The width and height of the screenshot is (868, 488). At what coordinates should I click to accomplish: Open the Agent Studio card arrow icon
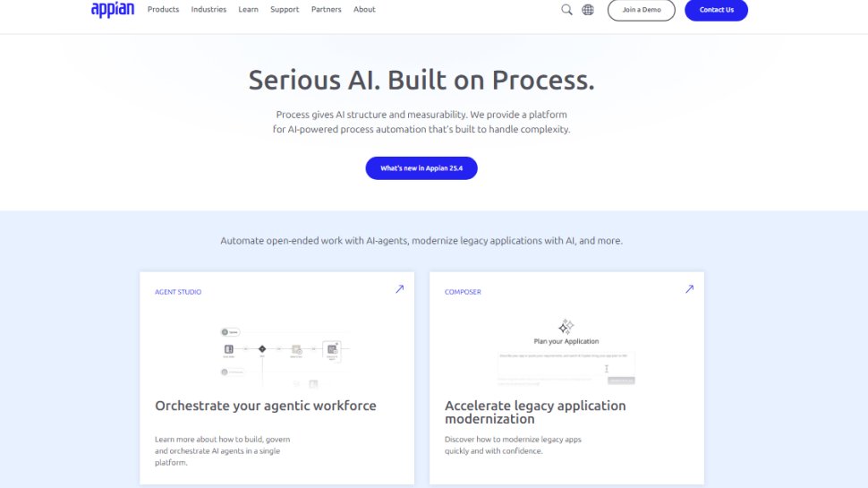coord(400,289)
